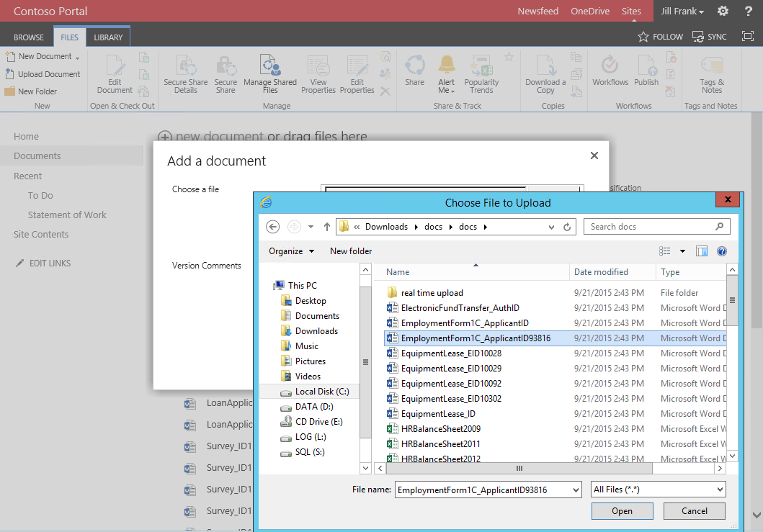Go up one folder level in dialog
The image size is (763, 532).
(327, 227)
